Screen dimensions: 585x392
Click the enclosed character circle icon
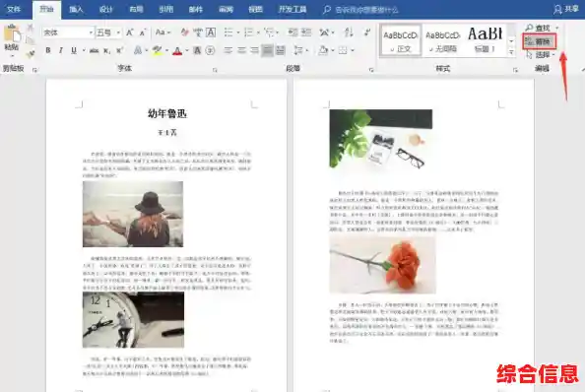[211, 50]
